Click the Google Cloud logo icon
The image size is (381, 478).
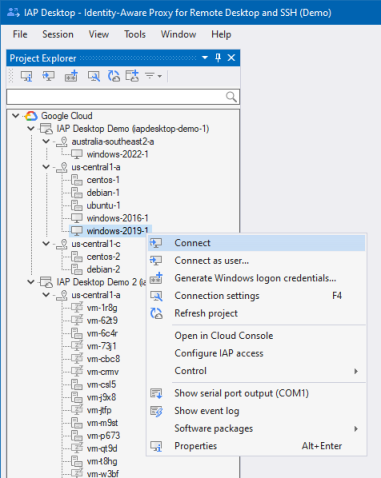click(x=31, y=116)
